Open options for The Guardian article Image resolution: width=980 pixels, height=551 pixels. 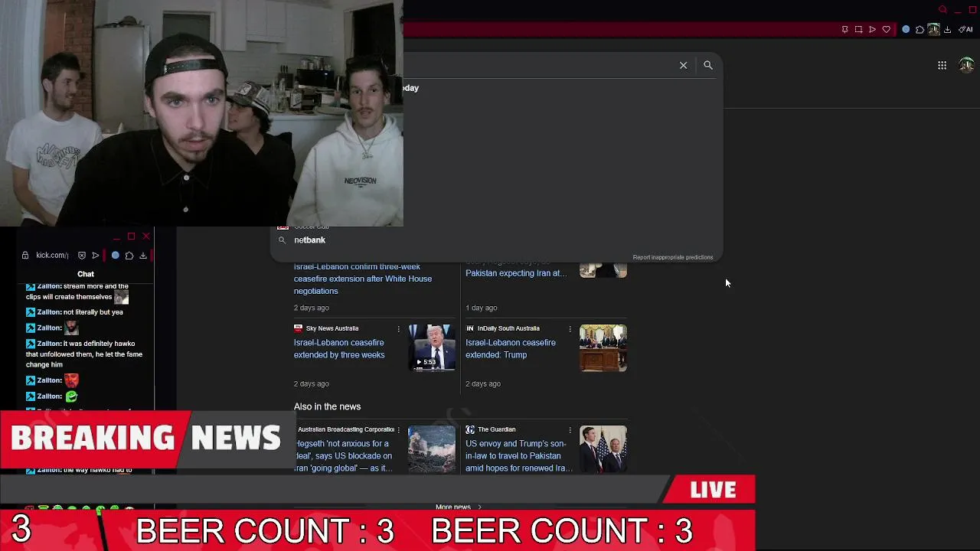click(570, 430)
